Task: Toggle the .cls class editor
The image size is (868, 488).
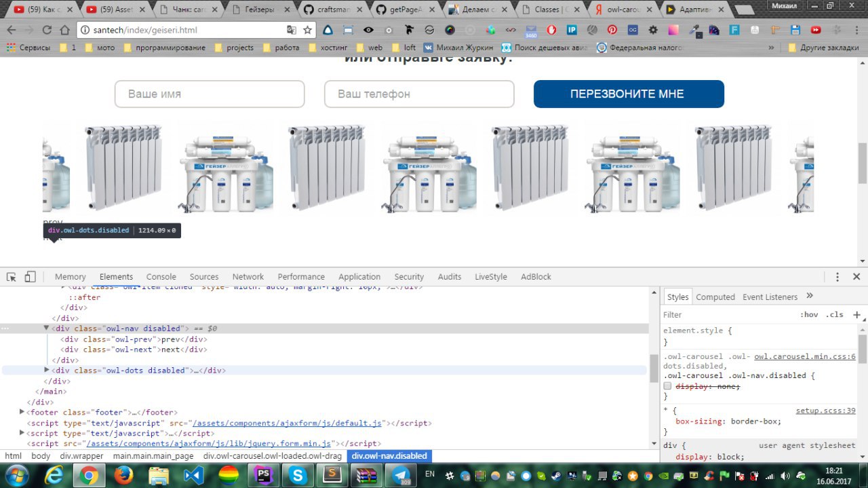Action: (x=834, y=315)
